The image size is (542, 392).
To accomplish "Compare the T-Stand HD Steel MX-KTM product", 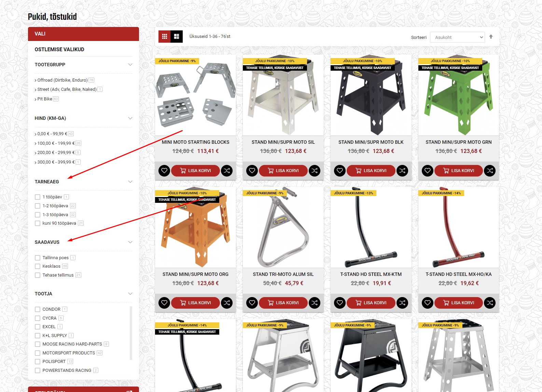I will [402, 303].
